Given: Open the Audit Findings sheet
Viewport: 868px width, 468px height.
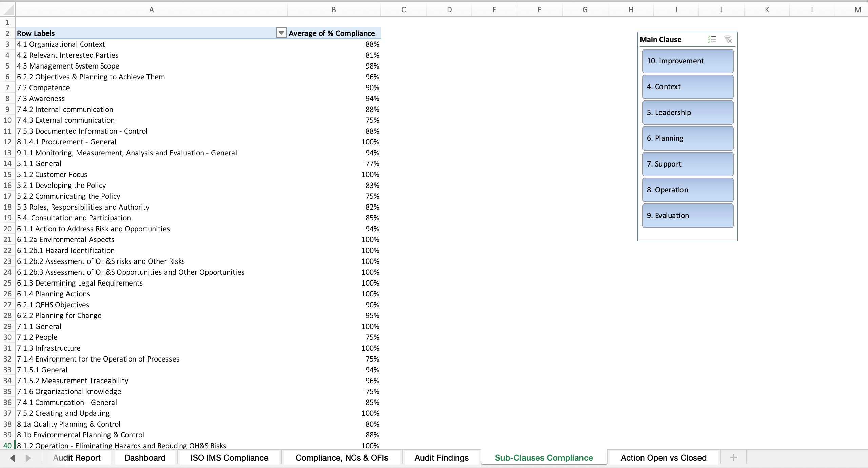Looking at the screenshot, I should pos(441,457).
